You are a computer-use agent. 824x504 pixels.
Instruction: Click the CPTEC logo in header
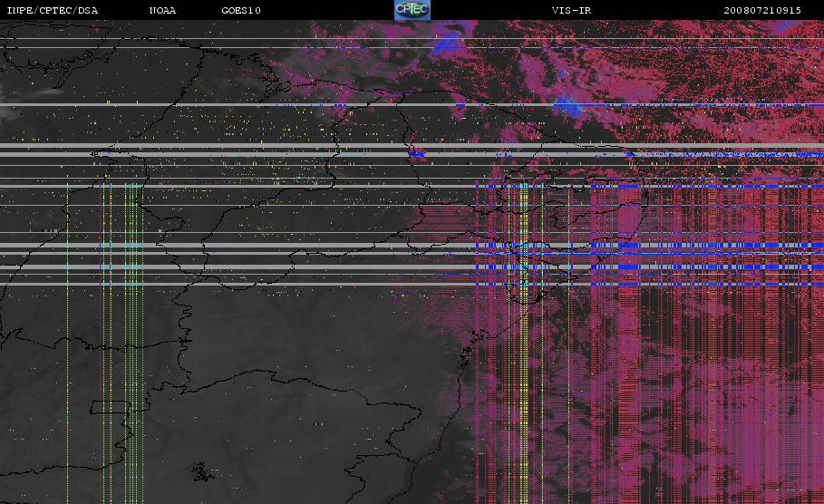pos(412,9)
